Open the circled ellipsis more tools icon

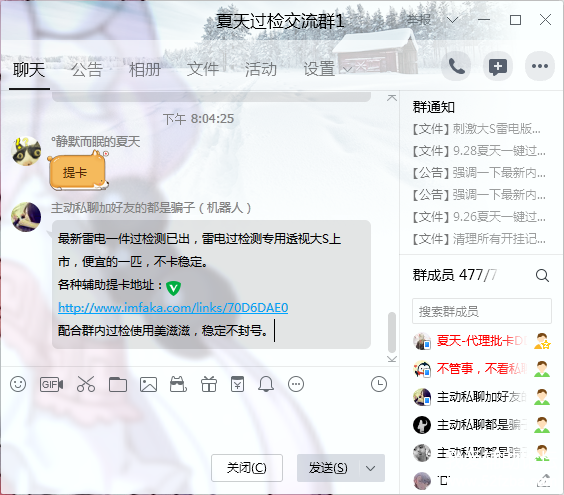click(296, 384)
